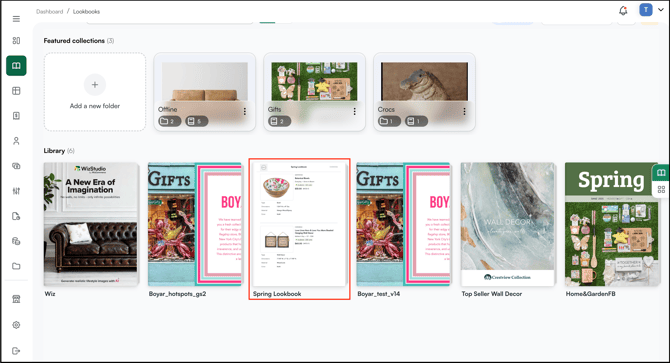Open the dollar document icon in sidebar
The image size is (670, 363).
click(16, 116)
